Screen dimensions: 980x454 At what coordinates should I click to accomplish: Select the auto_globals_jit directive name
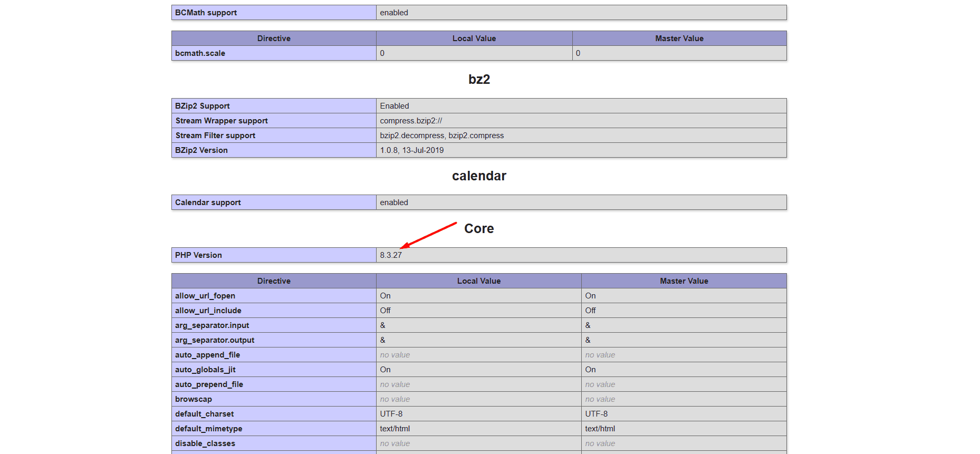pos(205,370)
